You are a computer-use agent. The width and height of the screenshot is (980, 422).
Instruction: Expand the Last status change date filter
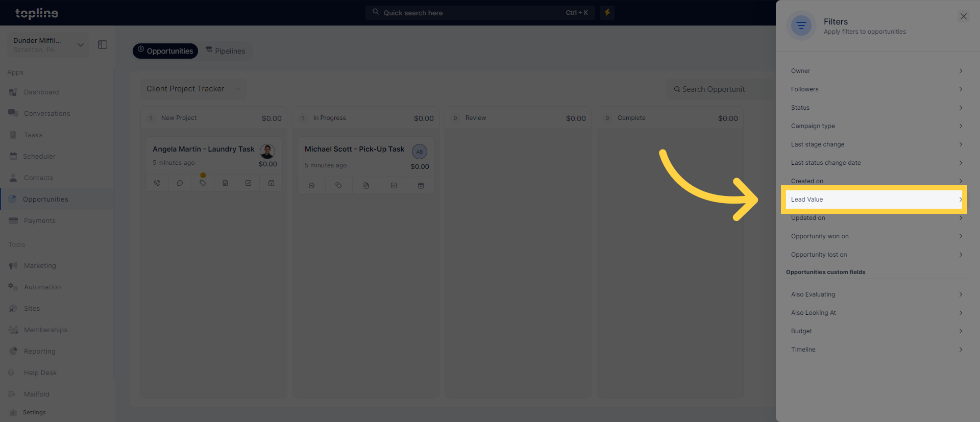(x=876, y=163)
